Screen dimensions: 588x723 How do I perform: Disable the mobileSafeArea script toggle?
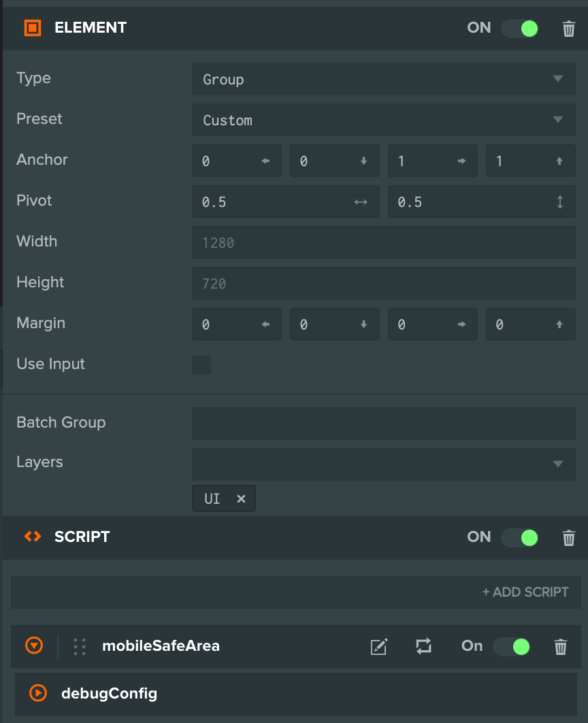tap(512, 647)
